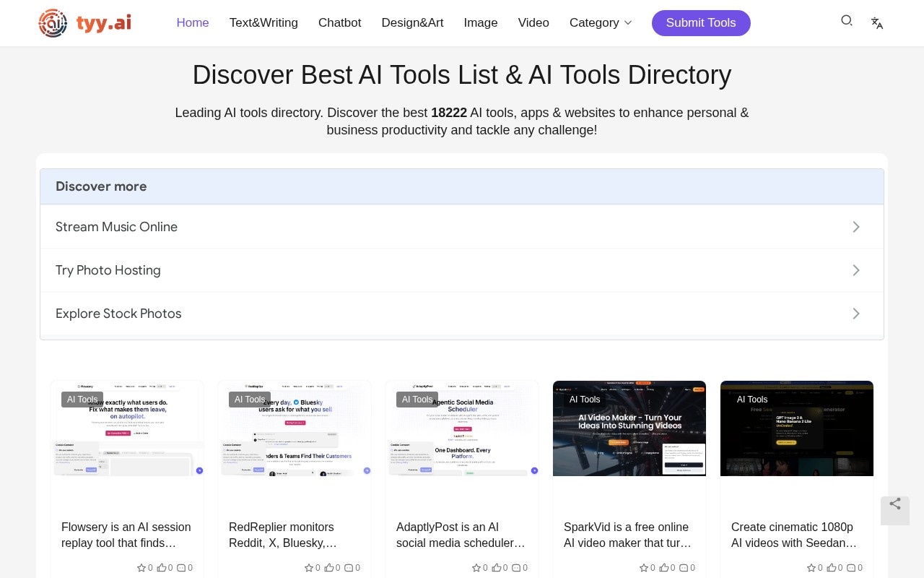Star the RedReplier tool card
Image resolution: width=924 pixels, height=578 pixels.
tap(309, 568)
